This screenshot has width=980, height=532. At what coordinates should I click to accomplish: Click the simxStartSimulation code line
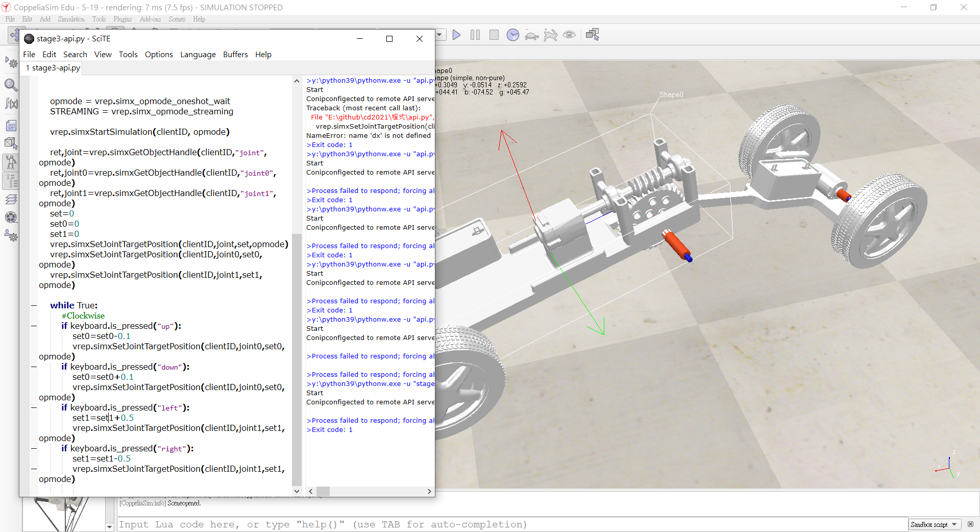coord(139,132)
